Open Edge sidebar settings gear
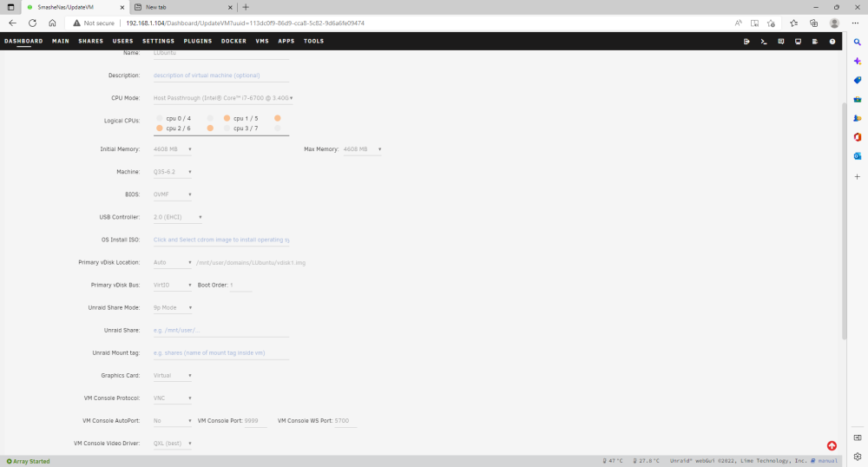This screenshot has height=467, width=868. [858, 457]
